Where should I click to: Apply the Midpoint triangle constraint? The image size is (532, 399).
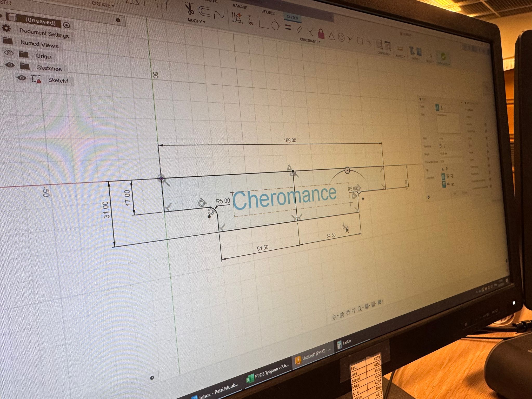331,36
